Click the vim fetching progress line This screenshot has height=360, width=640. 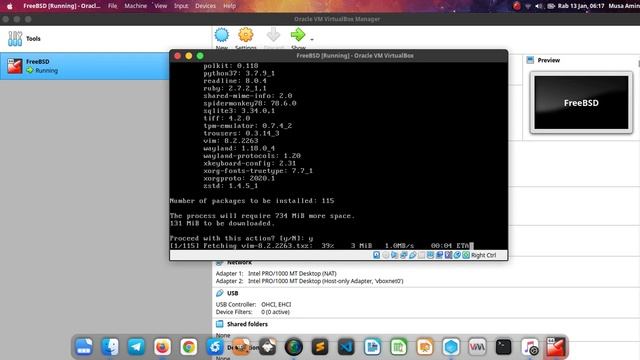pos(322,246)
